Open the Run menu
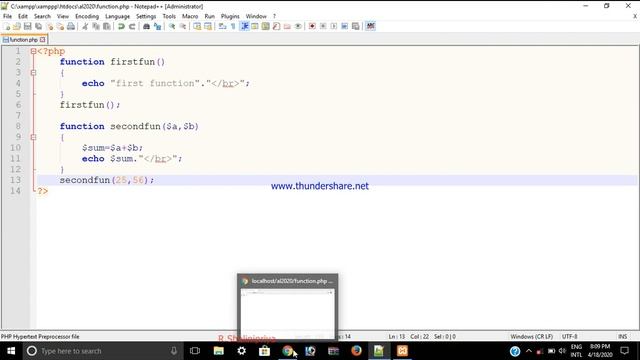This screenshot has width=640, height=360. click(209, 16)
